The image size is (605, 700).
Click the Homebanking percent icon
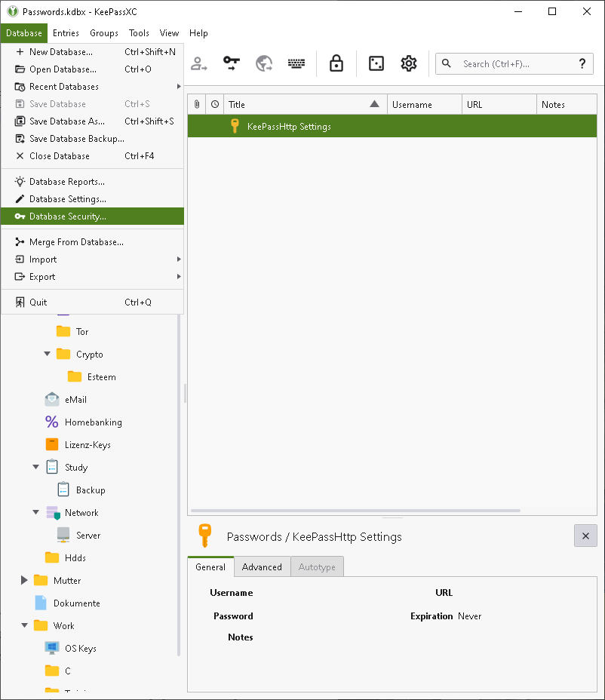click(52, 422)
